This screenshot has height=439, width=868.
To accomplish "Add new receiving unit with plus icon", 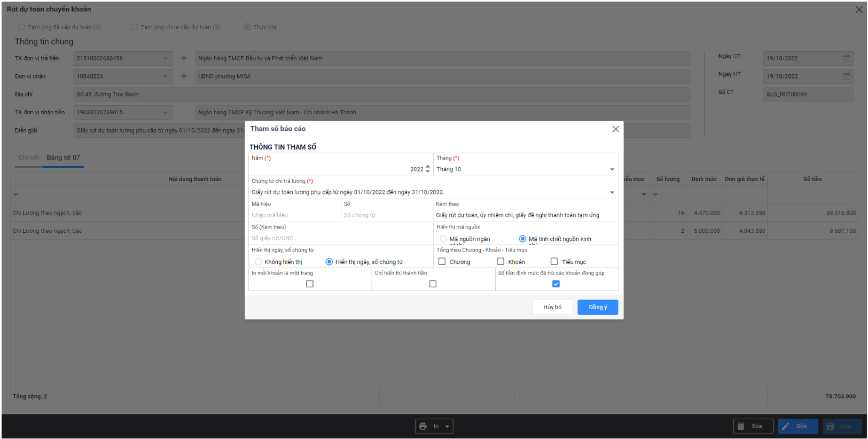I will click(x=184, y=76).
